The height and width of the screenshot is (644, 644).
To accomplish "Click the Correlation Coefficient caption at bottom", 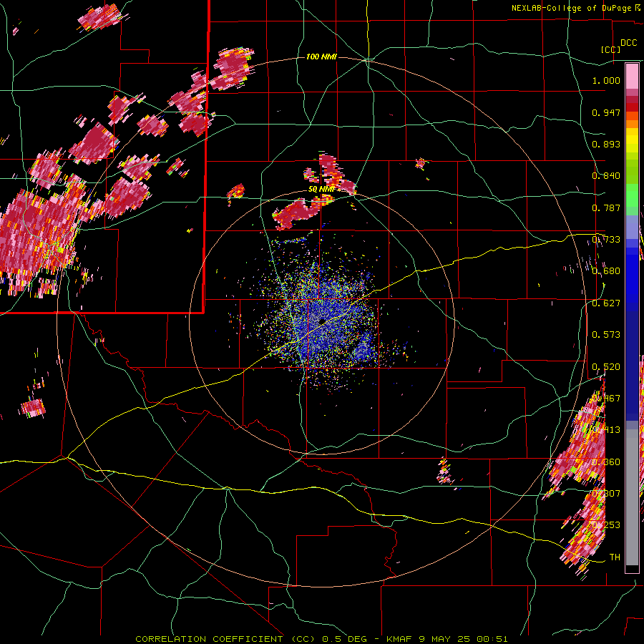I will pyautogui.click(x=321, y=639).
